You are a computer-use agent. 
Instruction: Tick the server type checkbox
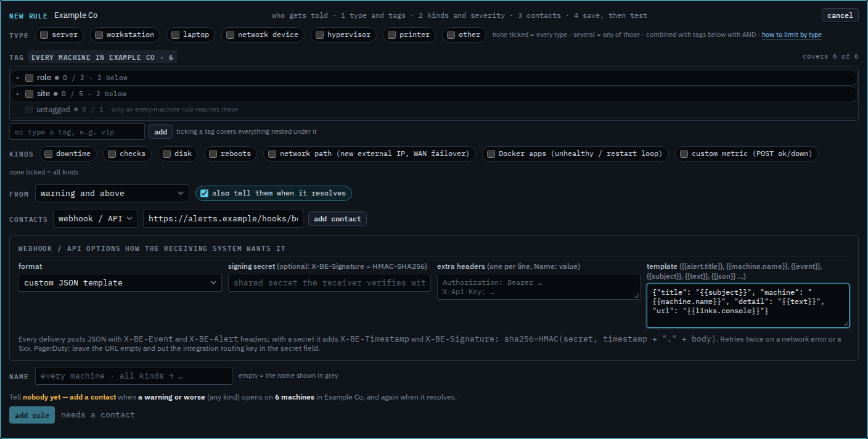44,35
